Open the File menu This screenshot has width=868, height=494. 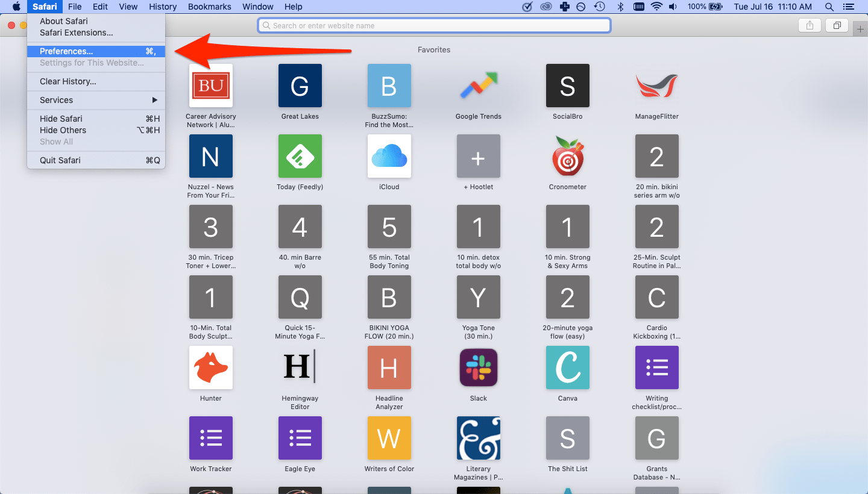click(x=75, y=7)
